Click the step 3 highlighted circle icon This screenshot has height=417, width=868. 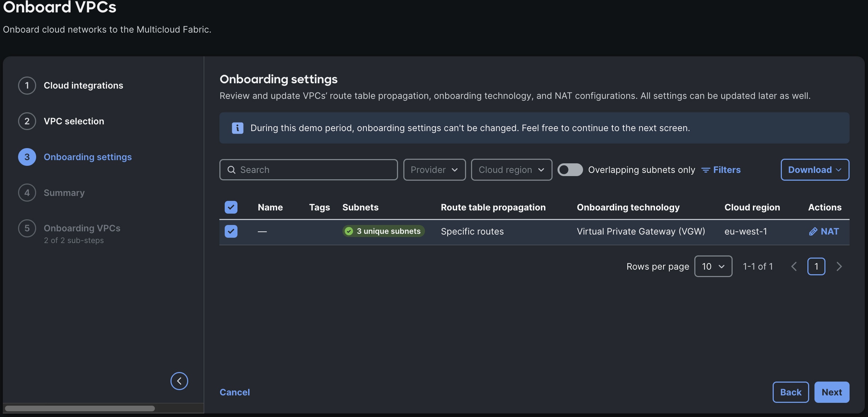(27, 157)
